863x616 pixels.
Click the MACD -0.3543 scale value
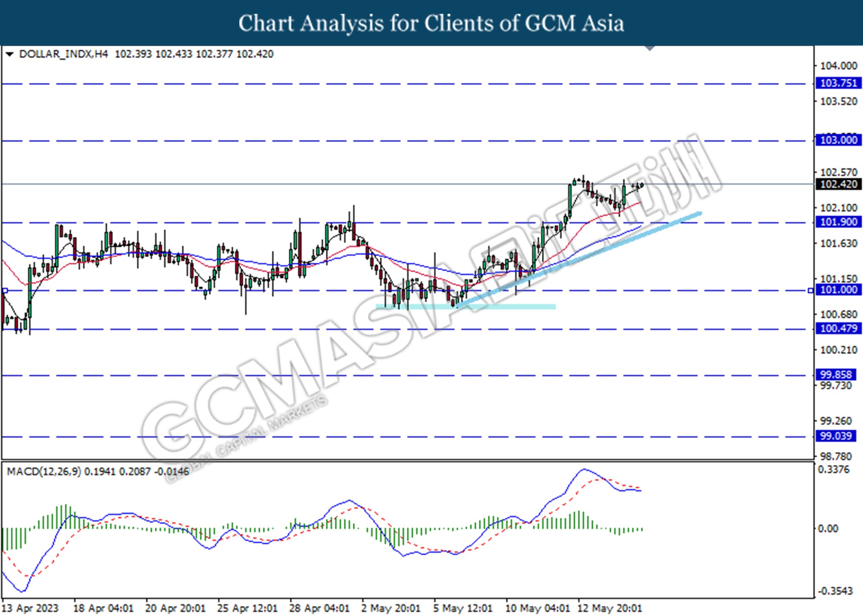pos(835,591)
